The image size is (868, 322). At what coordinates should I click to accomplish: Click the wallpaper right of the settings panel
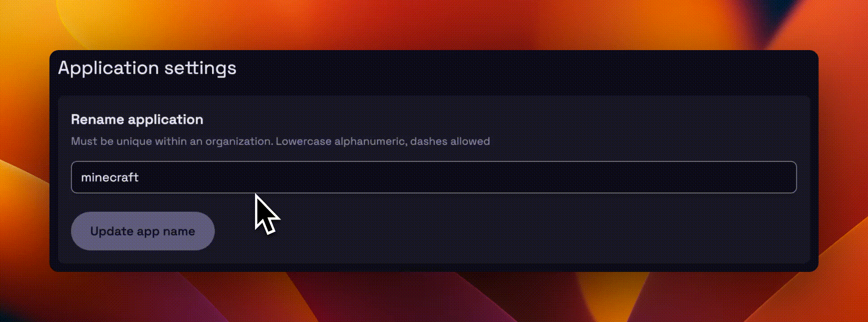pyautogui.click(x=843, y=161)
